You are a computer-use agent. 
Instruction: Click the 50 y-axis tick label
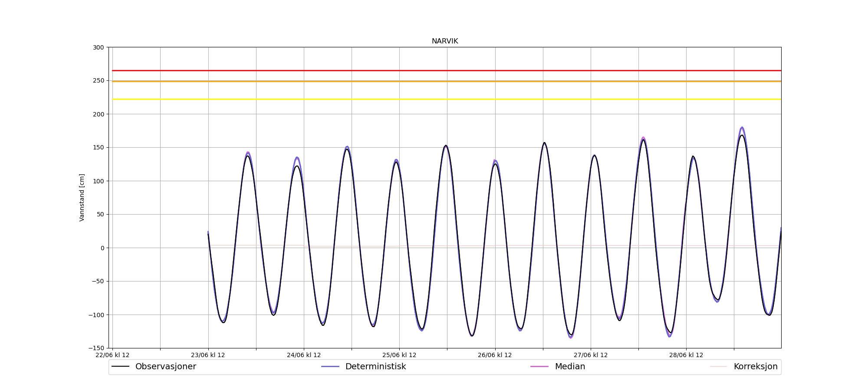click(x=101, y=215)
